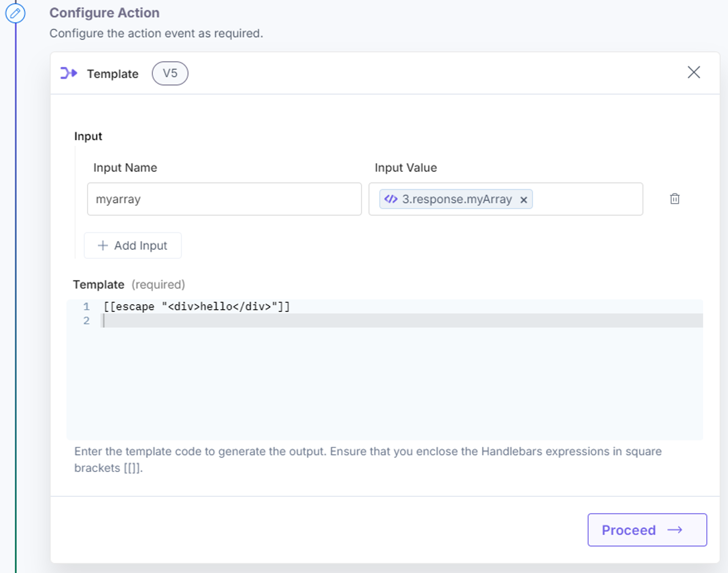Remove the 3.response.myArray tag
The image size is (728, 573).
point(523,200)
